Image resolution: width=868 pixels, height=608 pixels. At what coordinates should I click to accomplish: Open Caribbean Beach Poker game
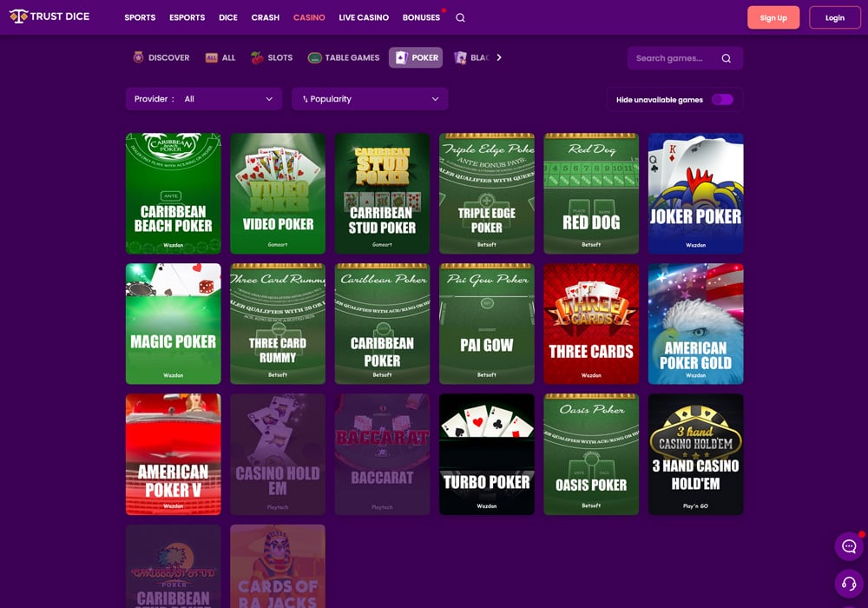coord(174,193)
